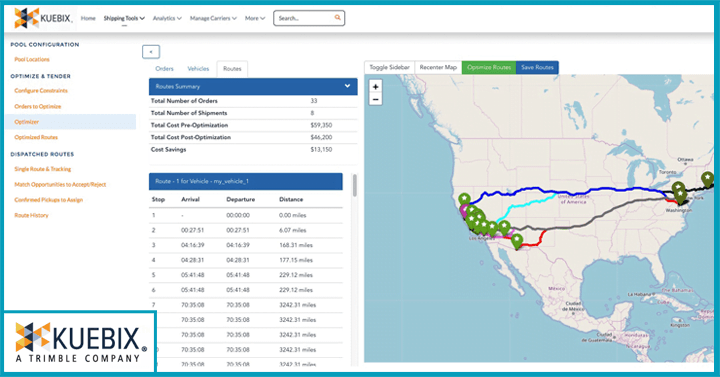The image size is (720, 377).
Task: Select the northernmost West Coast map pin
Action: 465,199
